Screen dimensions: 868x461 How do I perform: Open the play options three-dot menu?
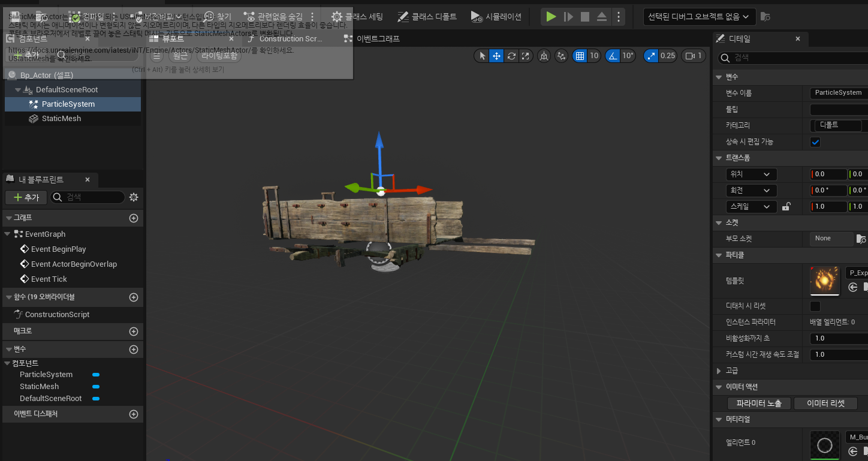(619, 17)
